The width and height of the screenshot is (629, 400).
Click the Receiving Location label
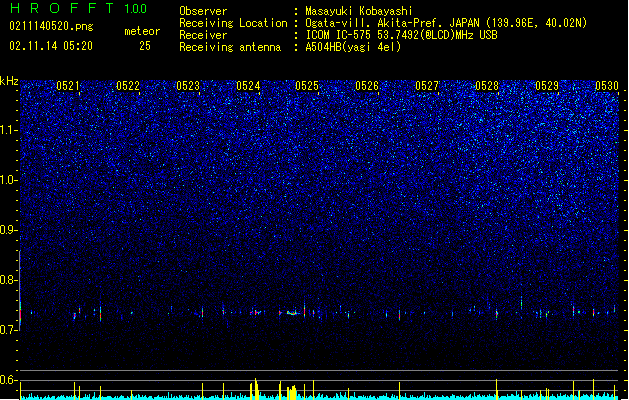233,23
